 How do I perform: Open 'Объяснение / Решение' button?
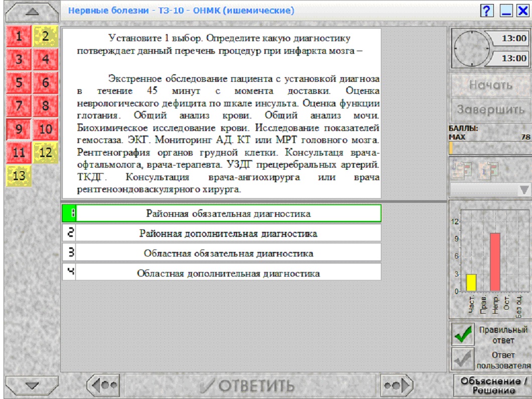click(x=493, y=385)
